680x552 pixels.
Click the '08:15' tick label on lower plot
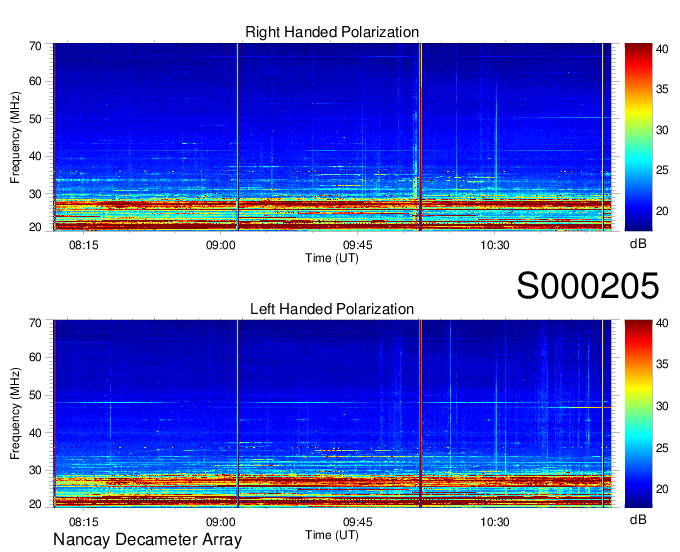click(84, 522)
